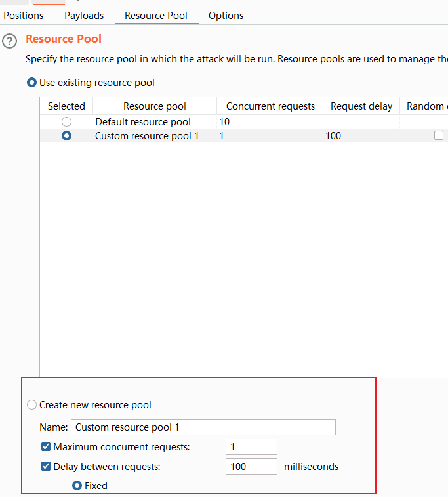Select the Fixed delay radio button
448x497 pixels.
pyautogui.click(x=77, y=486)
